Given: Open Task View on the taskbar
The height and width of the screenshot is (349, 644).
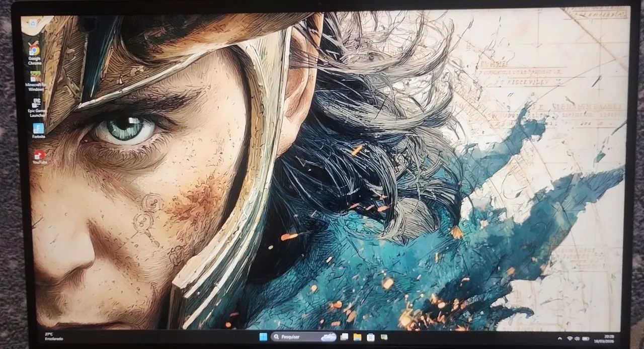Looking at the screenshot, I should pos(345,336).
